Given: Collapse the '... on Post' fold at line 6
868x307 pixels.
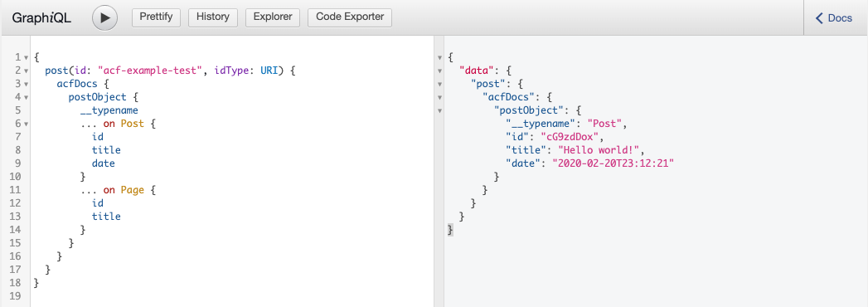Looking at the screenshot, I should (x=26, y=124).
